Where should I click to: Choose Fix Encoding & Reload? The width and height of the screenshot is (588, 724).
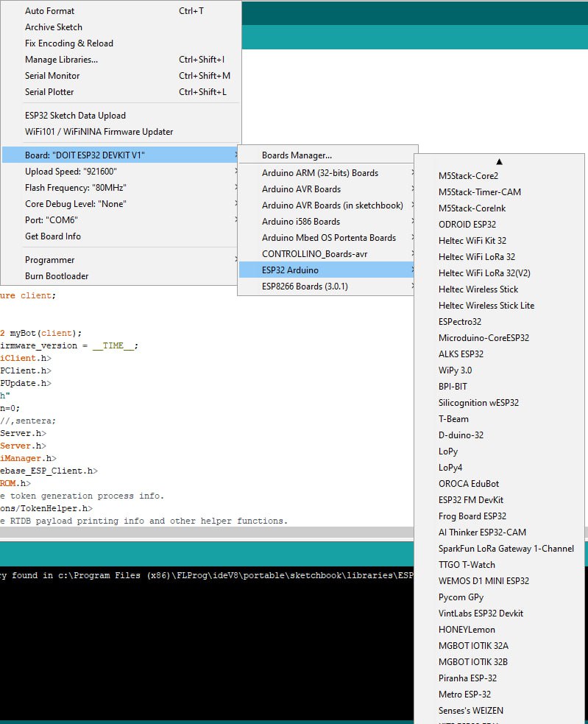(121, 43)
